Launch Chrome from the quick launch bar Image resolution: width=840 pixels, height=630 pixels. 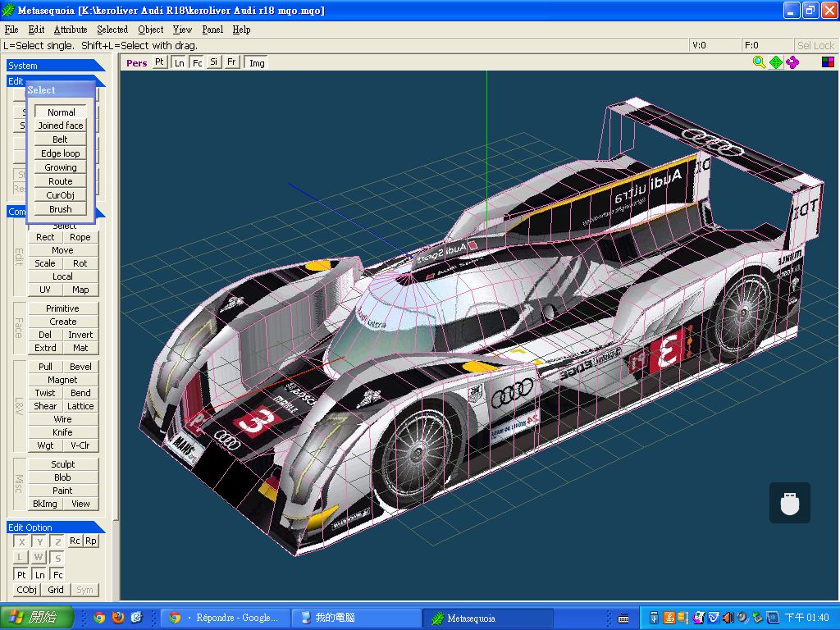click(x=99, y=618)
